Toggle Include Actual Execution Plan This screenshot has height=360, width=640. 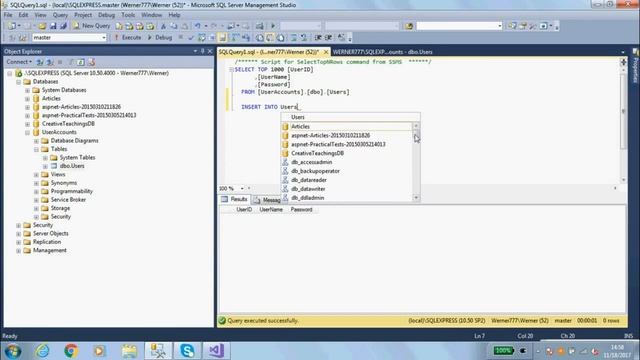[x=236, y=38]
